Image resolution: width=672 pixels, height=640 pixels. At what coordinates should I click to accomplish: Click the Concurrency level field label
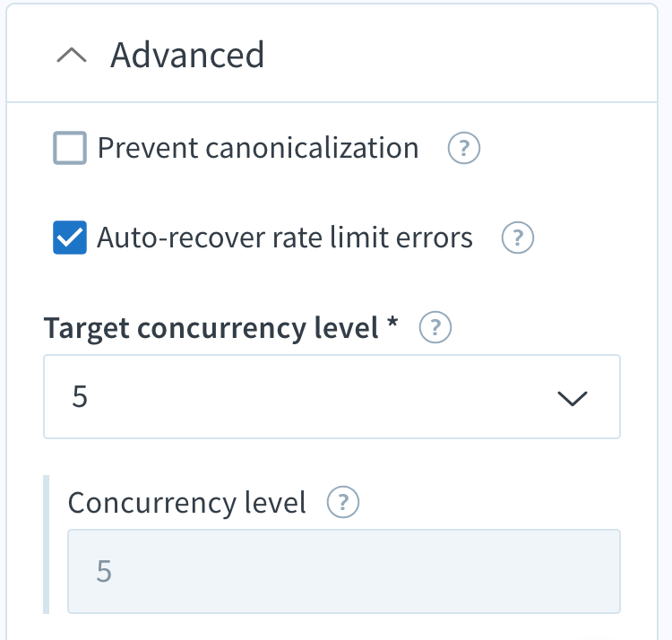(187, 503)
